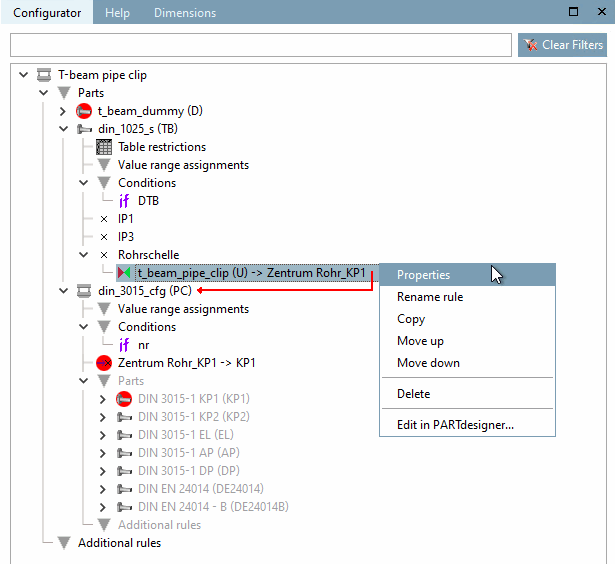The image size is (615, 564).
Task: Collapse the din_1025_s (TB) node
Action: click(64, 129)
